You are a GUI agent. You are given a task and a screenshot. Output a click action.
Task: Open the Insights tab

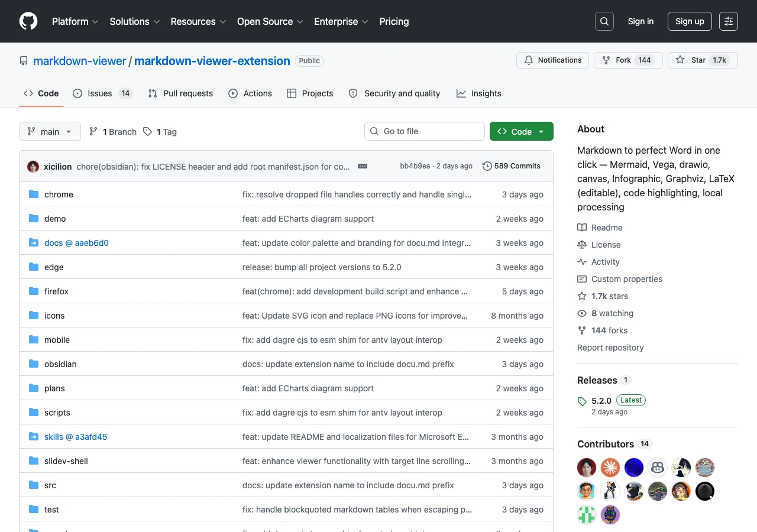point(479,93)
